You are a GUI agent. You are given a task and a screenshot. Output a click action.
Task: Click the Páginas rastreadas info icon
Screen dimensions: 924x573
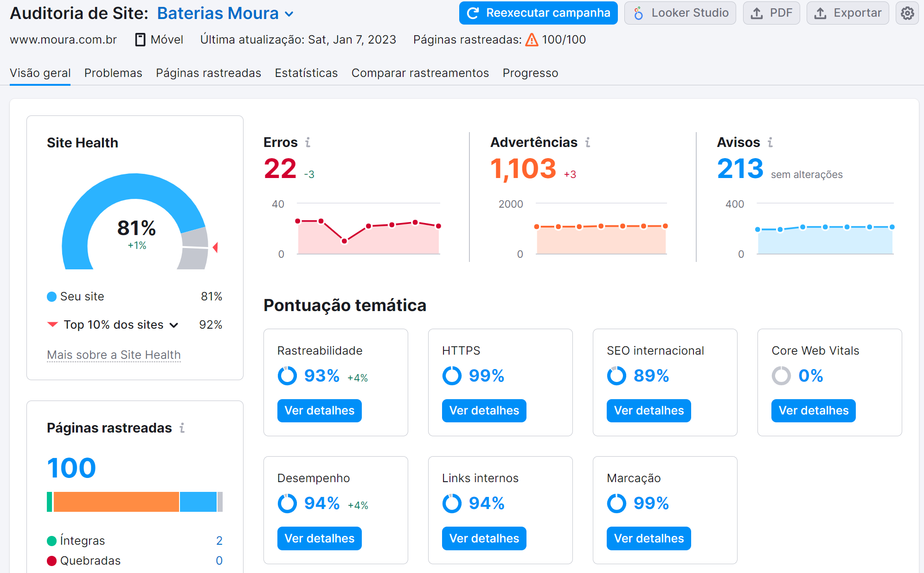coord(182,428)
